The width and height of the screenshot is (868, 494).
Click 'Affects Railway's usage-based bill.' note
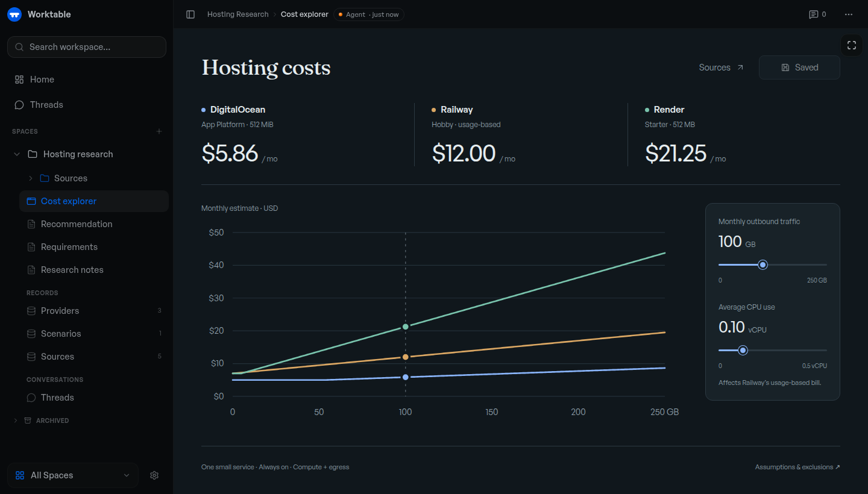pyautogui.click(x=770, y=383)
